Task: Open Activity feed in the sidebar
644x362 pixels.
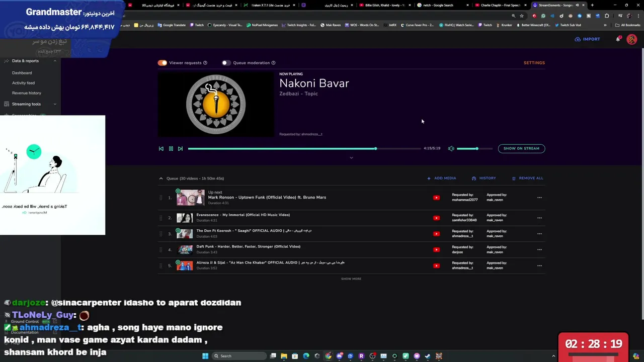Action: point(23,83)
